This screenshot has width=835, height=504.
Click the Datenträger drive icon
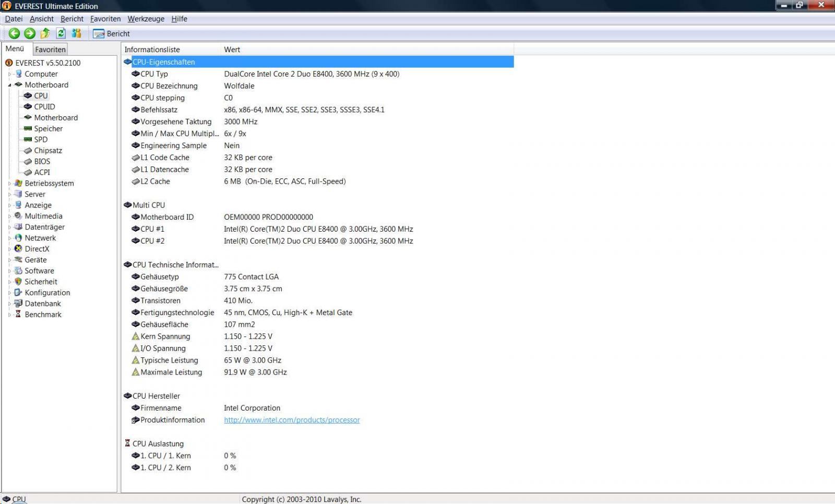click(x=19, y=227)
